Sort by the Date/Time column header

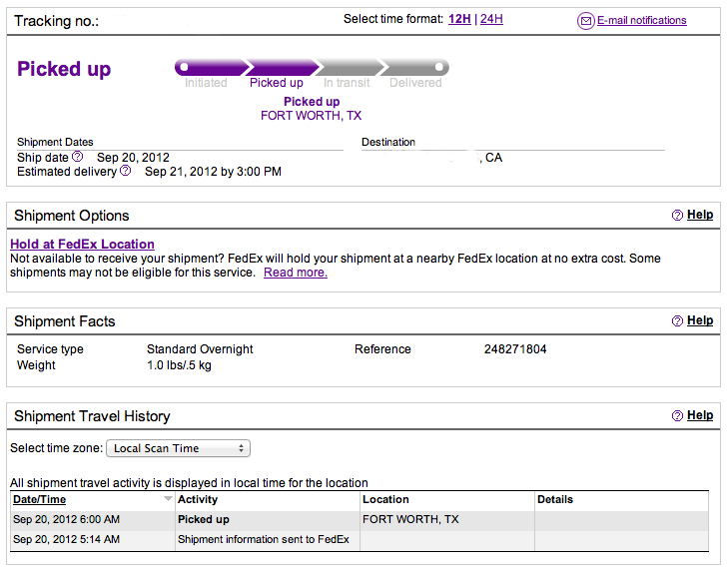(40, 500)
